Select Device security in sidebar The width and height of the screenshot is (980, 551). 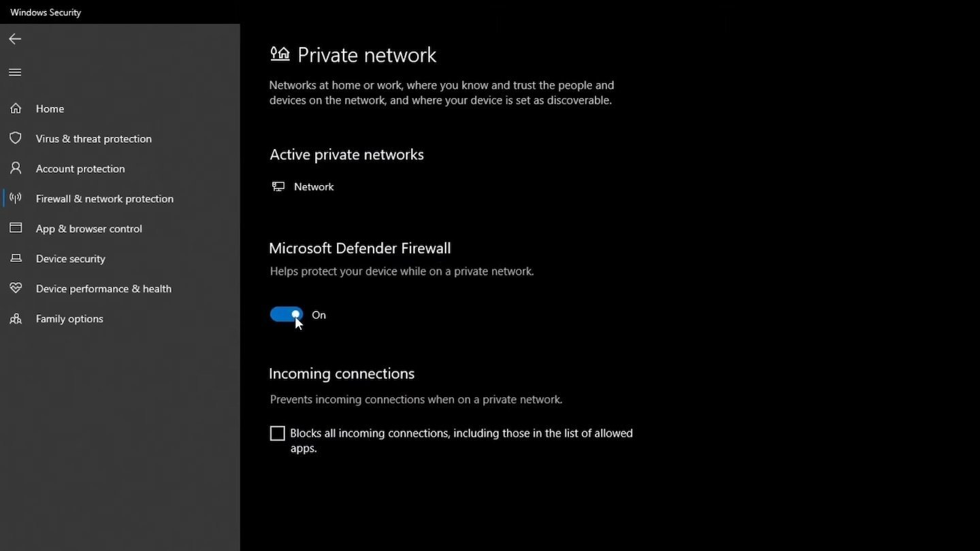coord(70,258)
